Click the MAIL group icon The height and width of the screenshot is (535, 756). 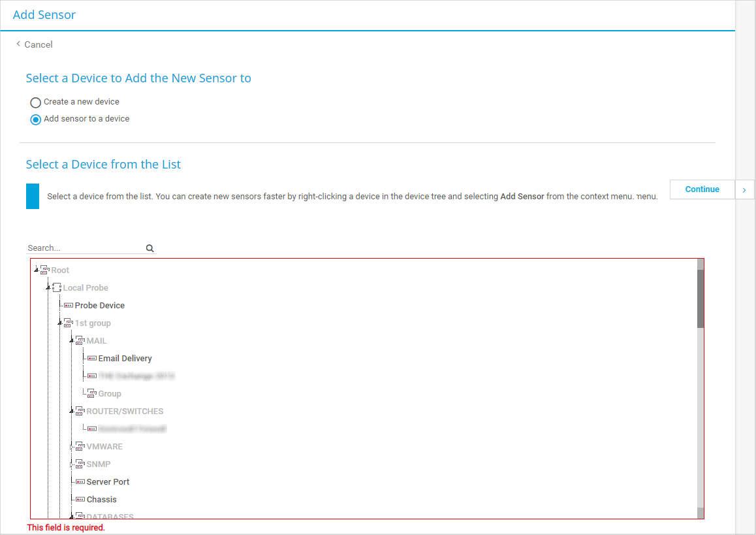pyautogui.click(x=80, y=341)
